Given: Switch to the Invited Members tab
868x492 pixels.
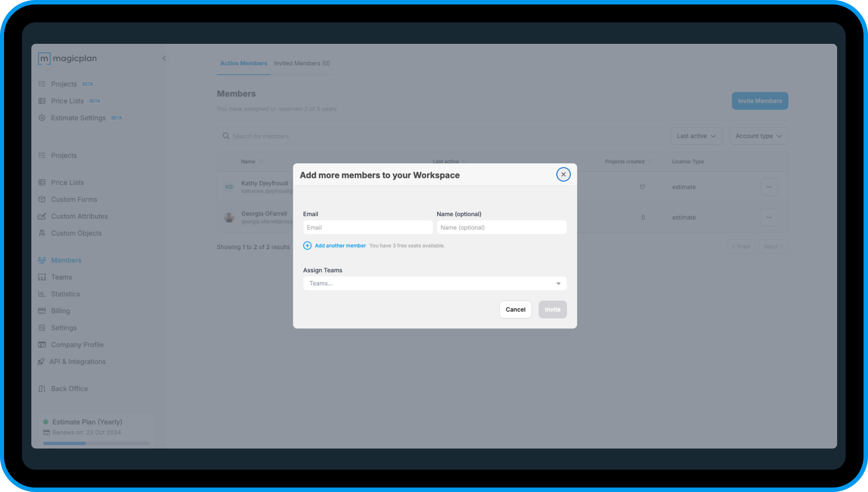Looking at the screenshot, I should 302,63.
